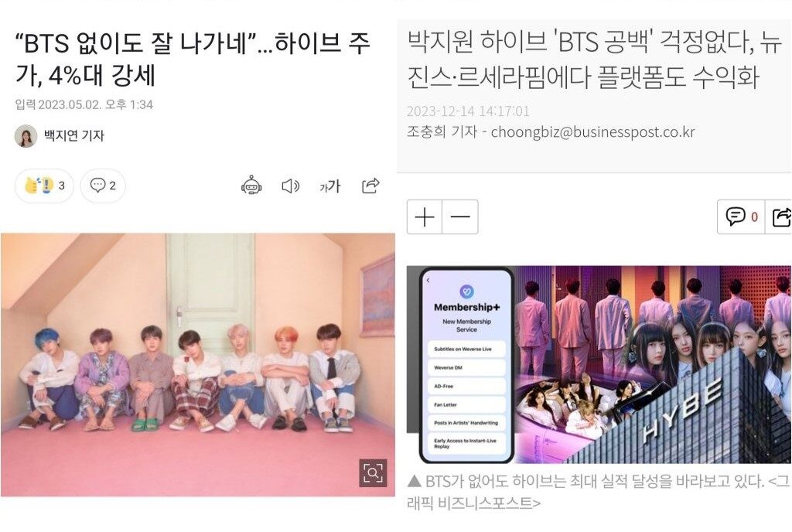Click the 조충희 기자 reporter name
This screenshot has width=792, height=532.
click(442, 131)
